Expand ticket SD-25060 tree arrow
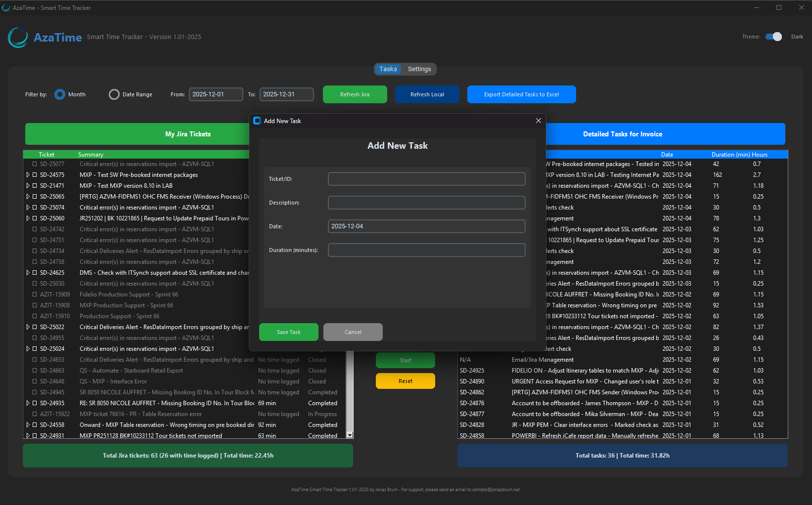The height and width of the screenshot is (505, 812). (x=28, y=218)
